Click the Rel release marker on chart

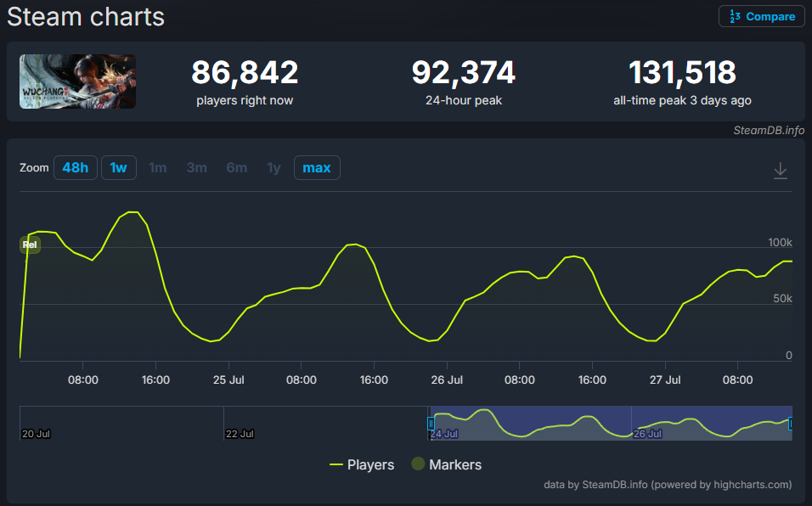click(30, 245)
